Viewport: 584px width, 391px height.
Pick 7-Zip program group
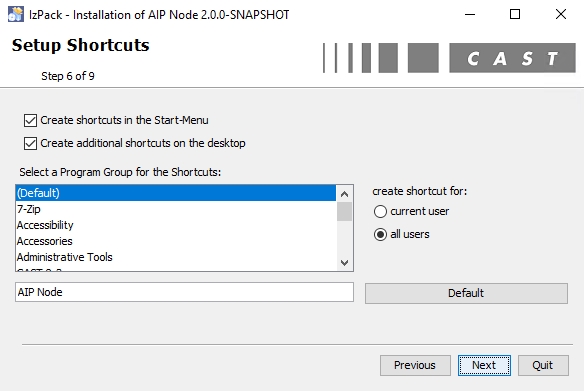[176, 209]
